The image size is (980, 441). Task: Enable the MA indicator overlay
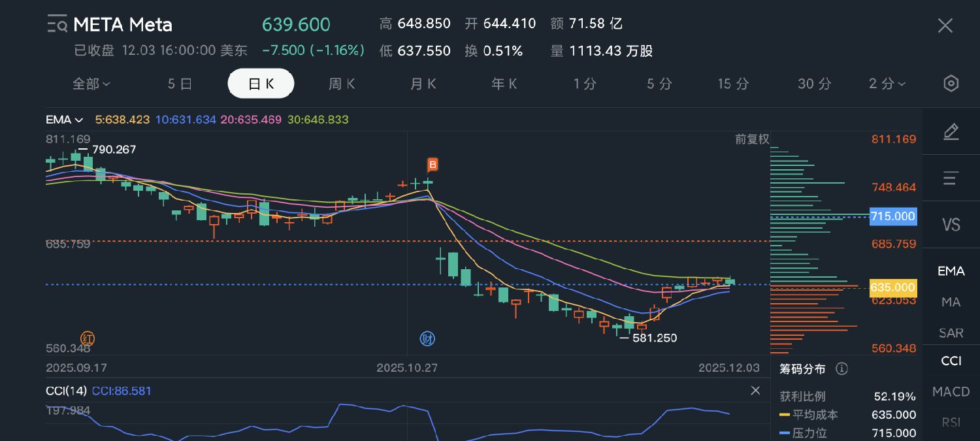coord(951,302)
